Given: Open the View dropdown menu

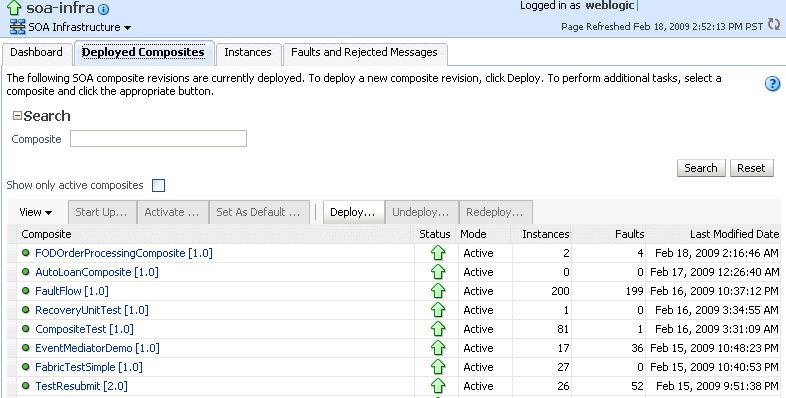Looking at the screenshot, I should pyautogui.click(x=35, y=212).
